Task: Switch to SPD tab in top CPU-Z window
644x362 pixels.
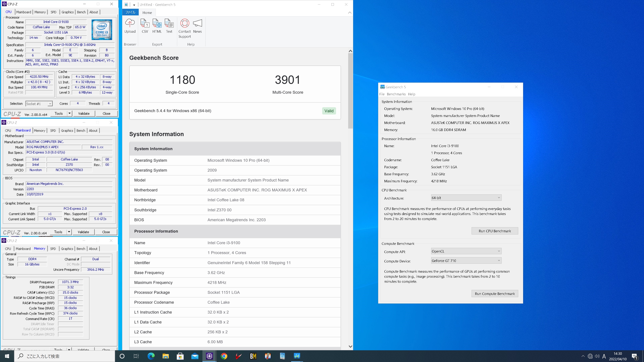Action: pos(53,12)
